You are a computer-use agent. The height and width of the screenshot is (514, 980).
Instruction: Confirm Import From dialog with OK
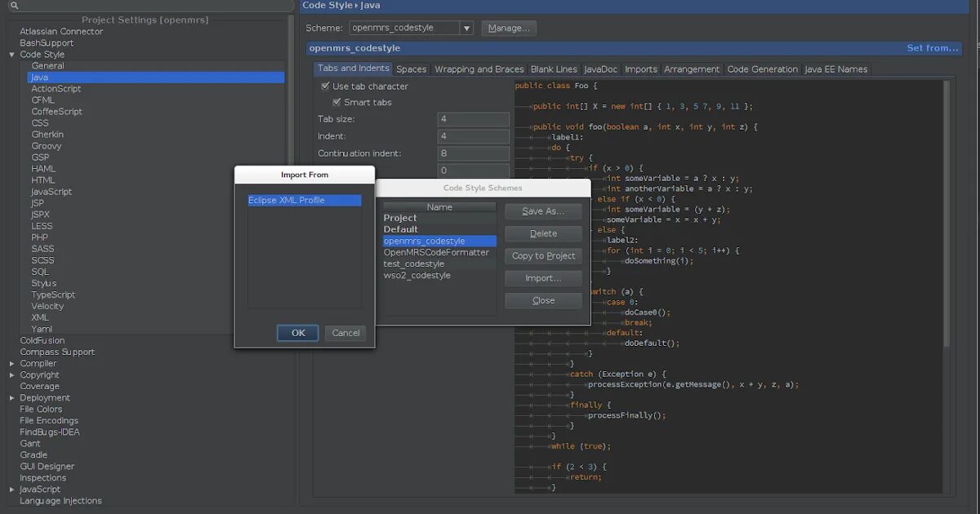[298, 333]
